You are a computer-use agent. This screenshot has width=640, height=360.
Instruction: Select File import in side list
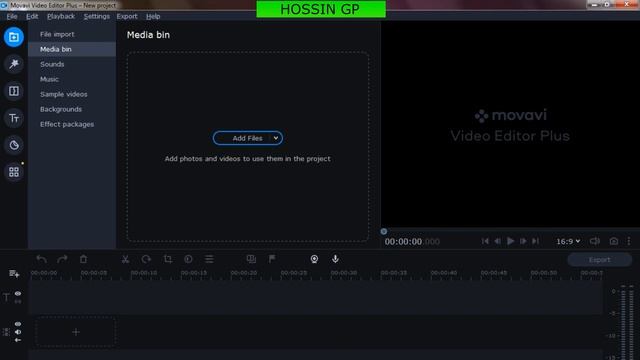click(72, 34)
